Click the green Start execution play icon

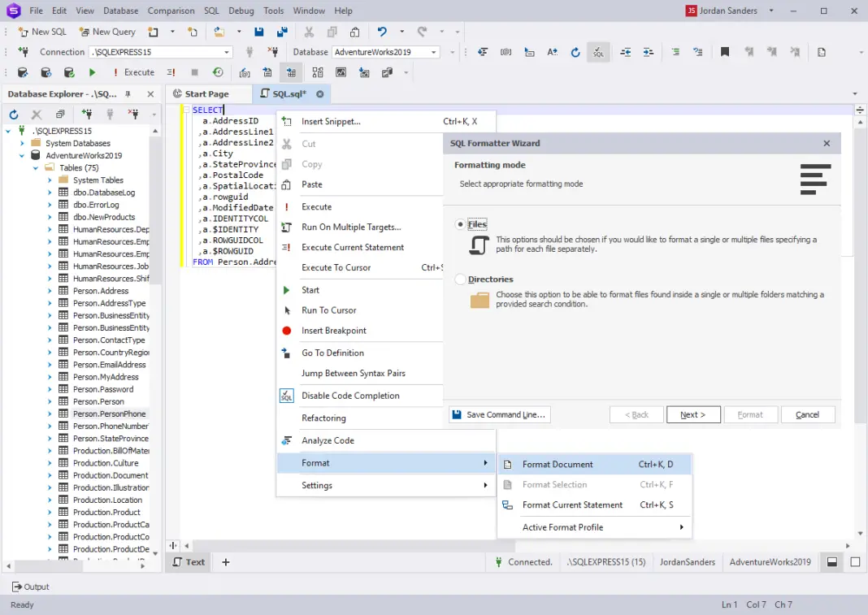92,72
